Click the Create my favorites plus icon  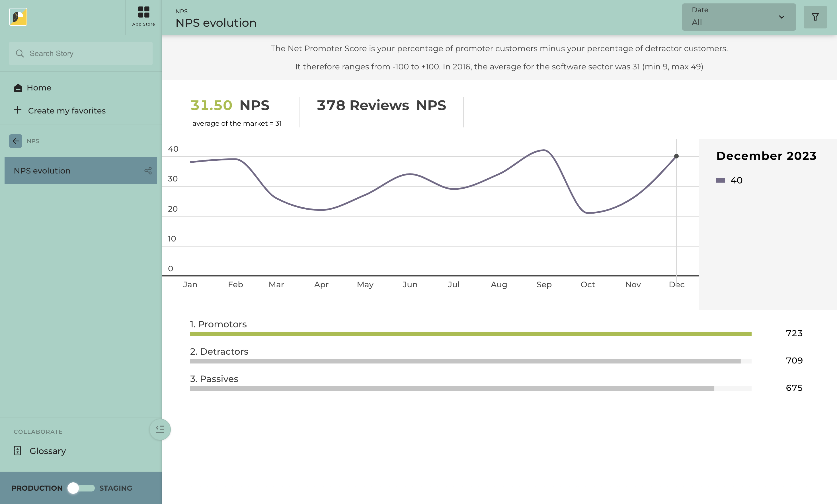click(x=17, y=110)
